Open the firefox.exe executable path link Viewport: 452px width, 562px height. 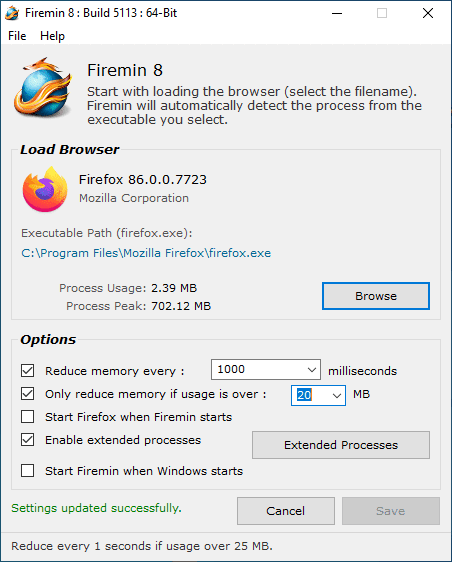tap(146, 253)
